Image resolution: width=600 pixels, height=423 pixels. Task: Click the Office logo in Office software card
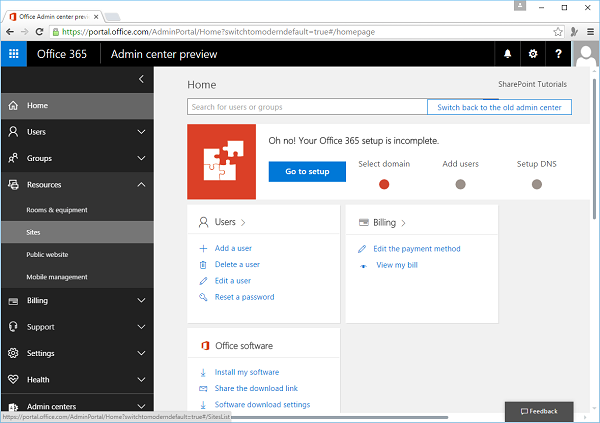[205, 346]
